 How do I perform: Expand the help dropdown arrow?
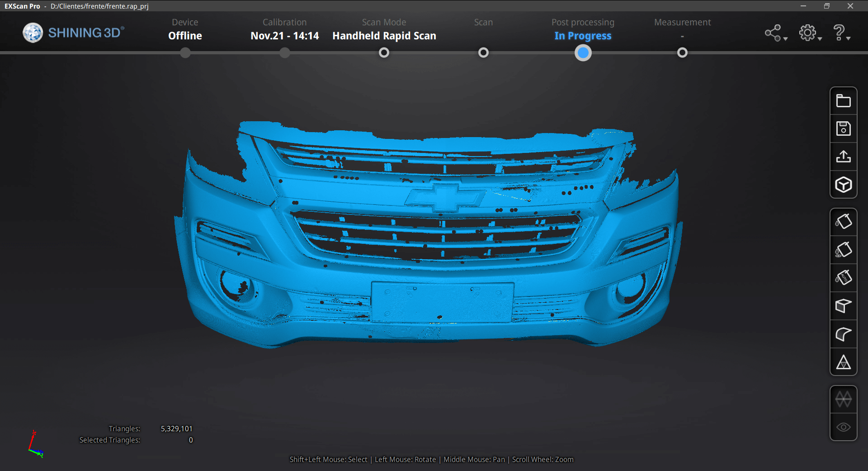tap(849, 39)
